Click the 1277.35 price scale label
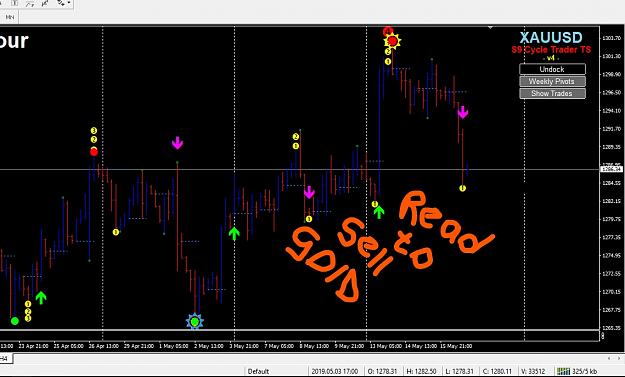Viewport: 625px width, 377px height. click(611, 237)
